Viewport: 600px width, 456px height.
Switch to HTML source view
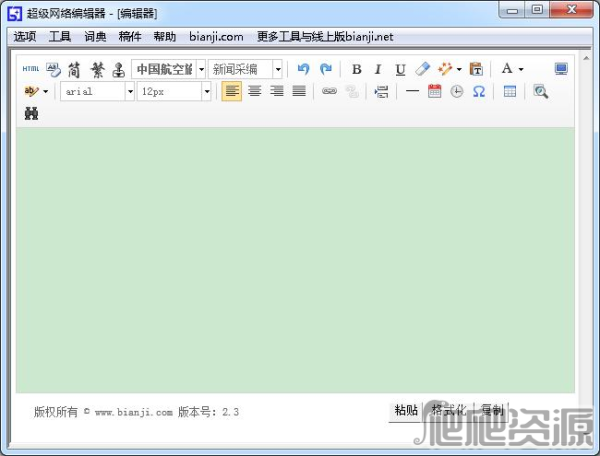tap(31, 69)
